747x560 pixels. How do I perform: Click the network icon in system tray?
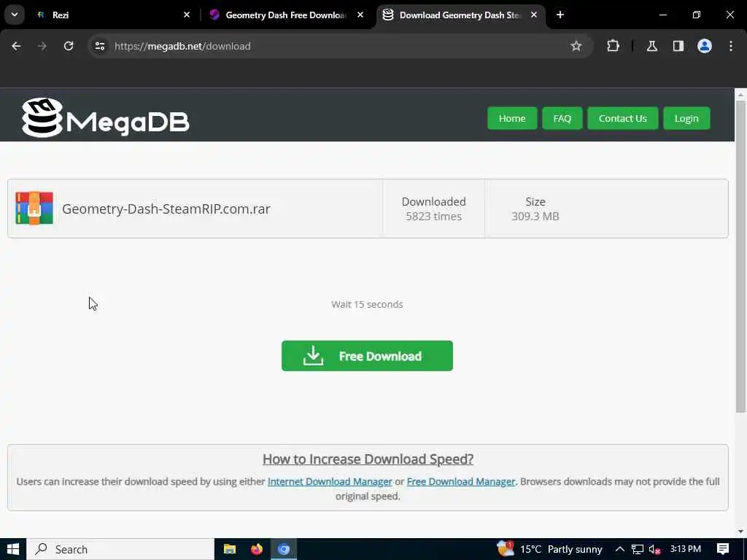[x=638, y=550]
